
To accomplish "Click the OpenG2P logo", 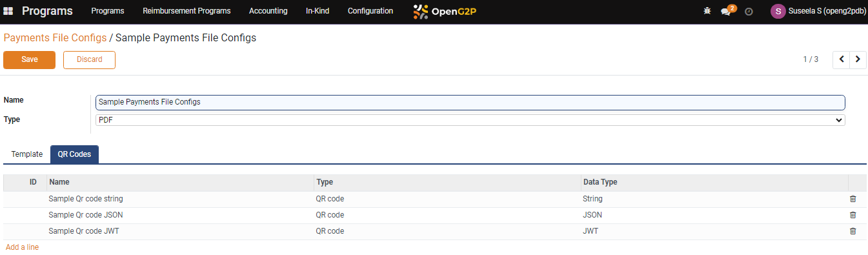I will (x=445, y=11).
